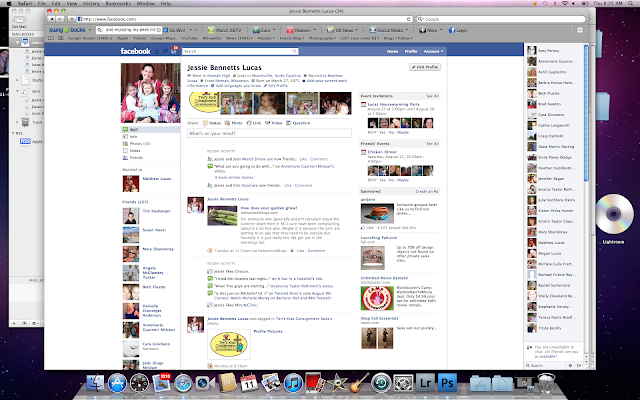
Task: Launch Lightroom from the dock
Action: (x=425, y=384)
